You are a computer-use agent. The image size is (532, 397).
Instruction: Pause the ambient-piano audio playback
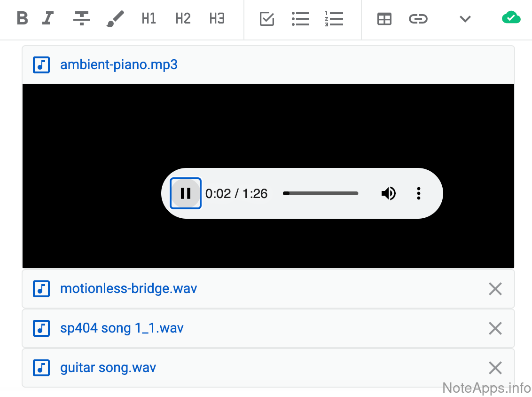coord(186,193)
